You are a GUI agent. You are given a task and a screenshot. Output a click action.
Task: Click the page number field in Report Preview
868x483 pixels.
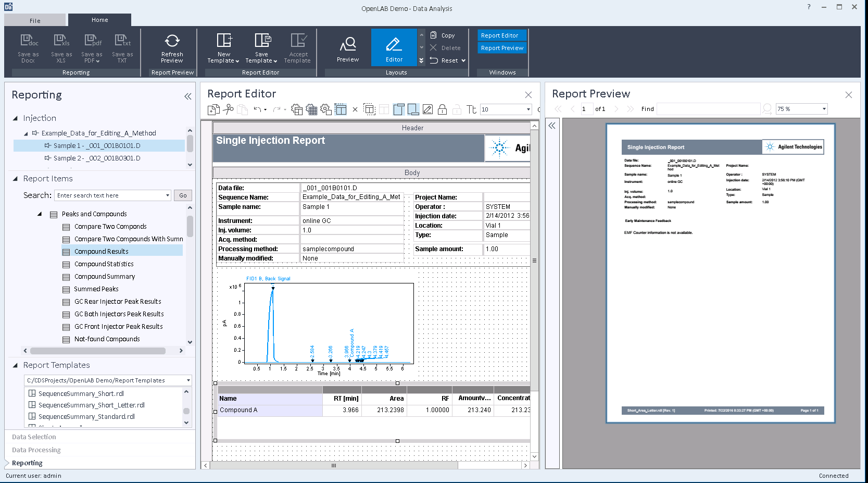click(x=585, y=108)
